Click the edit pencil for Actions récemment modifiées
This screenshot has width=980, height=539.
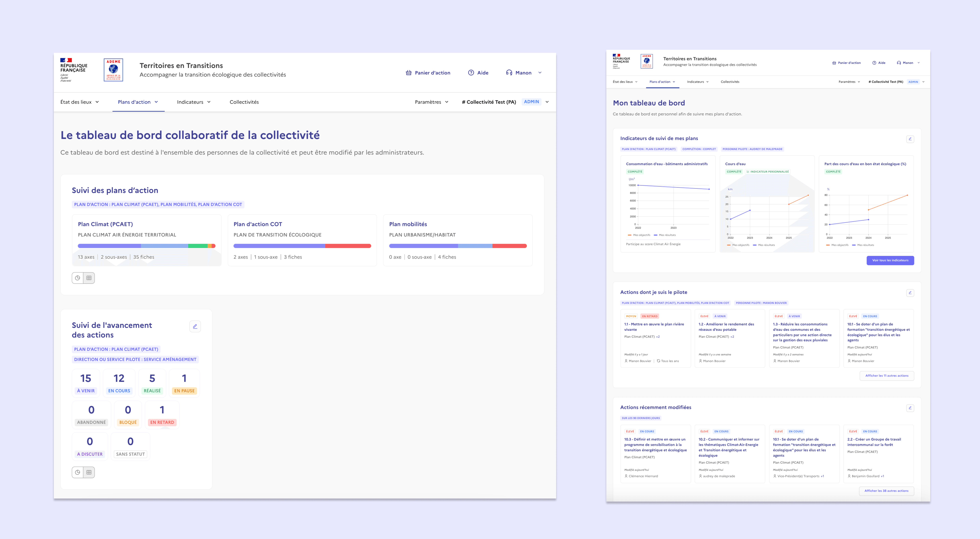tap(910, 408)
